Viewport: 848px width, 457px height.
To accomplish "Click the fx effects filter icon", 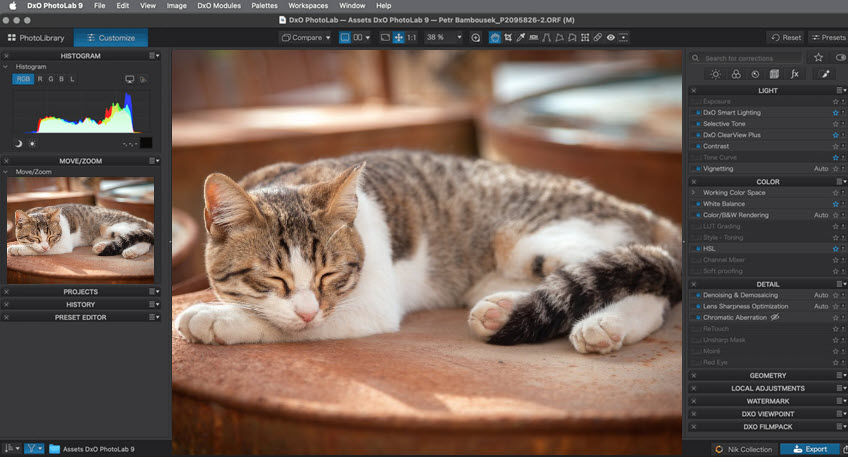I will pyautogui.click(x=794, y=74).
